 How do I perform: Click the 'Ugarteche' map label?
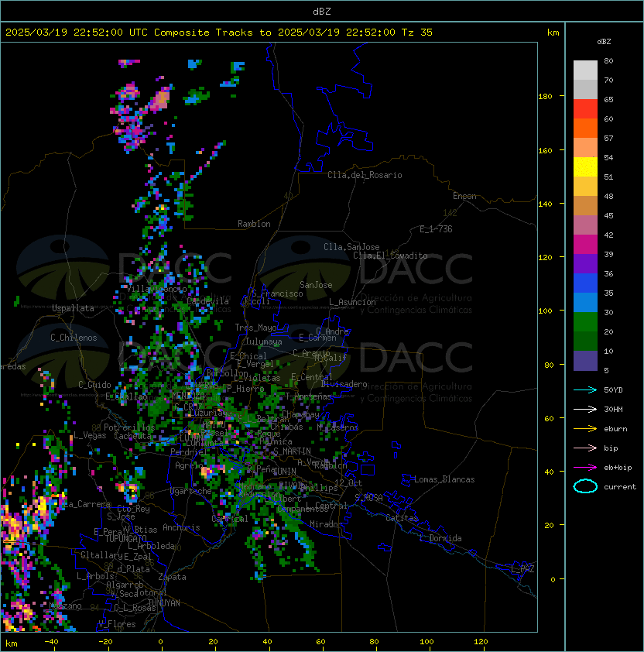point(191,491)
